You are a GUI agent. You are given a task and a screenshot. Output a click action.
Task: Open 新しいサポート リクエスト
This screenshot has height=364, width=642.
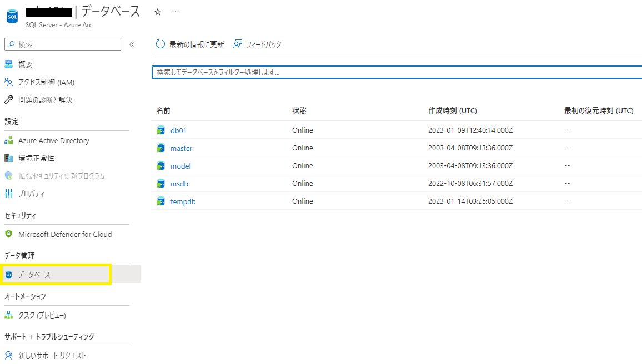(x=52, y=356)
